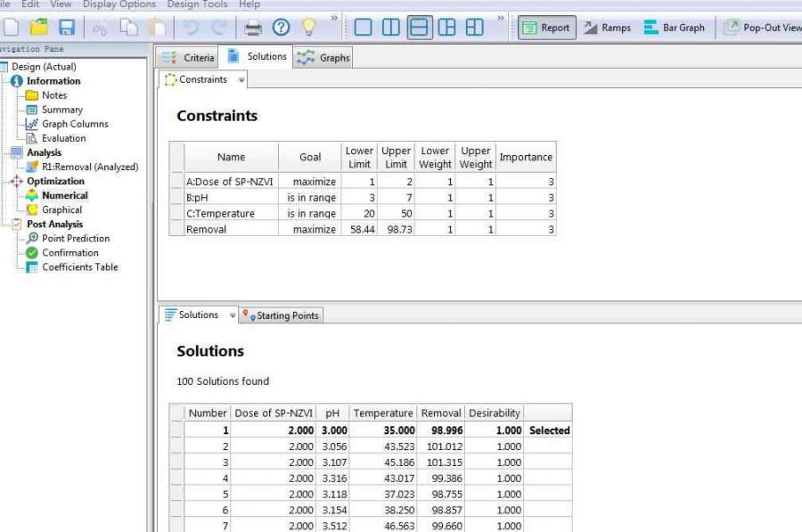Open the Design Tools menu

tap(197, 4)
